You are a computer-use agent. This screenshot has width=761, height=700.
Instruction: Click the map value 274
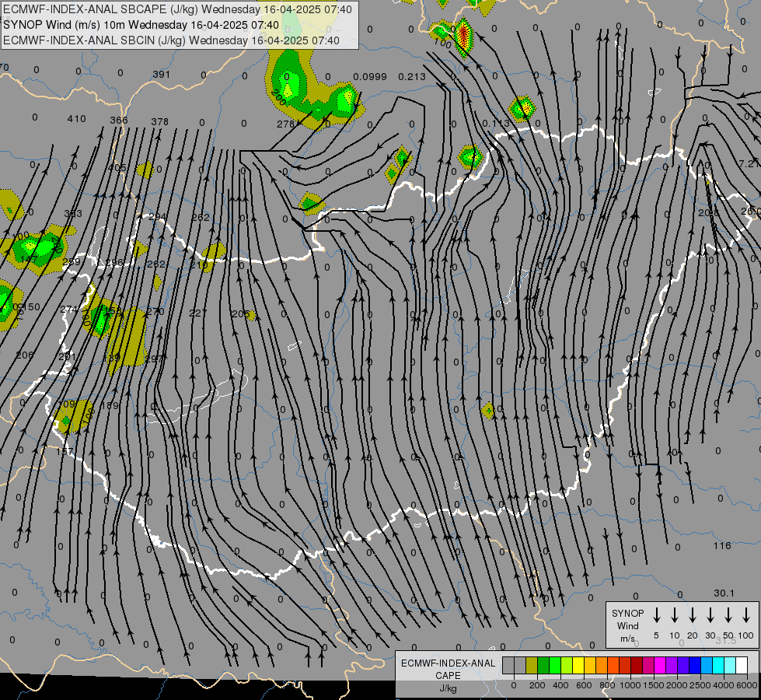point(69,309)
